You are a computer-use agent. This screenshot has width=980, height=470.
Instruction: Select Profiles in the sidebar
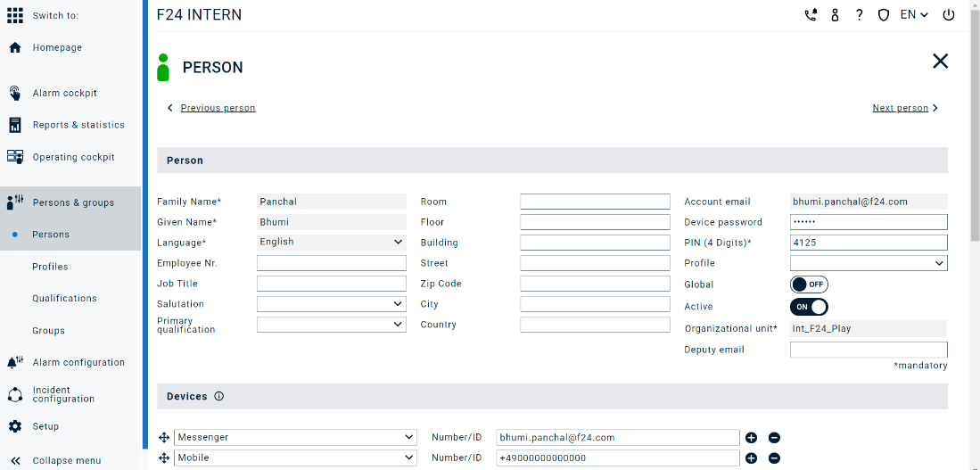click(x=50, y=267)
